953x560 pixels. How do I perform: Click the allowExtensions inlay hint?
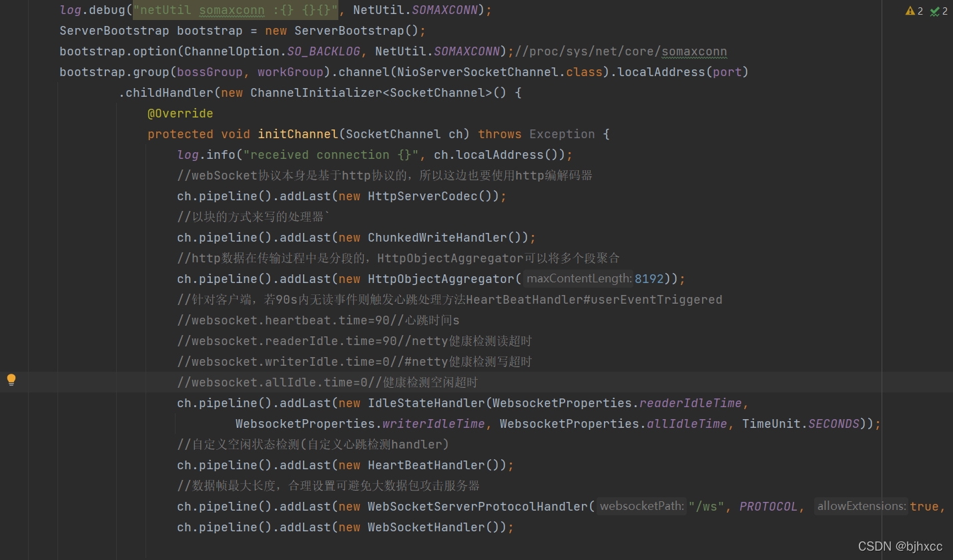[861, 507]
